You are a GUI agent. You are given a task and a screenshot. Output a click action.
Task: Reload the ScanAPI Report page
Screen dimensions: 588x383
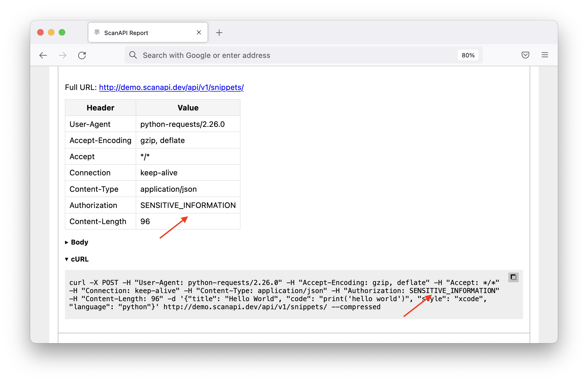[x=82, y=55]
